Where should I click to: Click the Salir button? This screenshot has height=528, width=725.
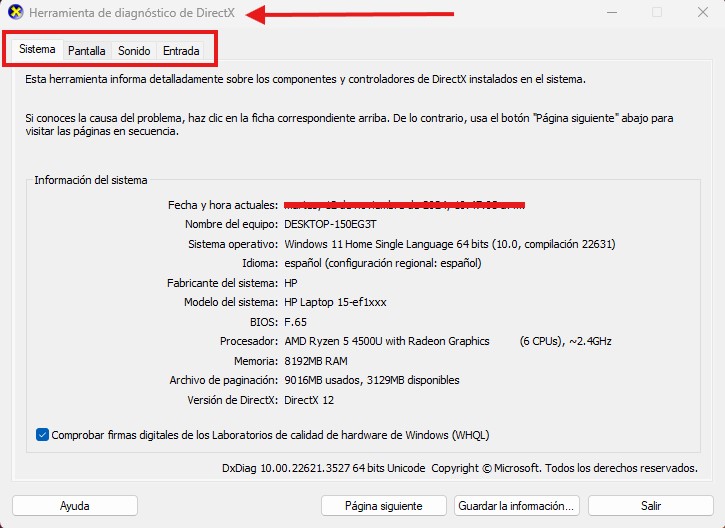(x=651, y=505)
